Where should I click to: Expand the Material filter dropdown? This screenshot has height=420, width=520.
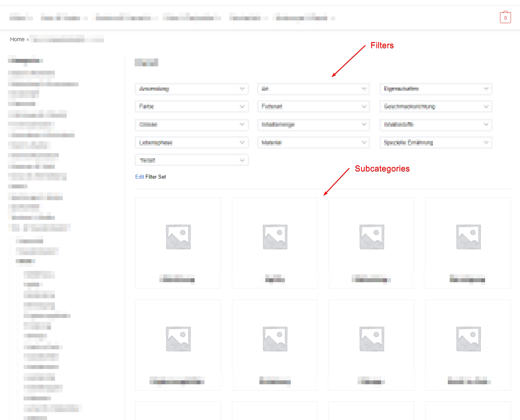click(314, 143)
